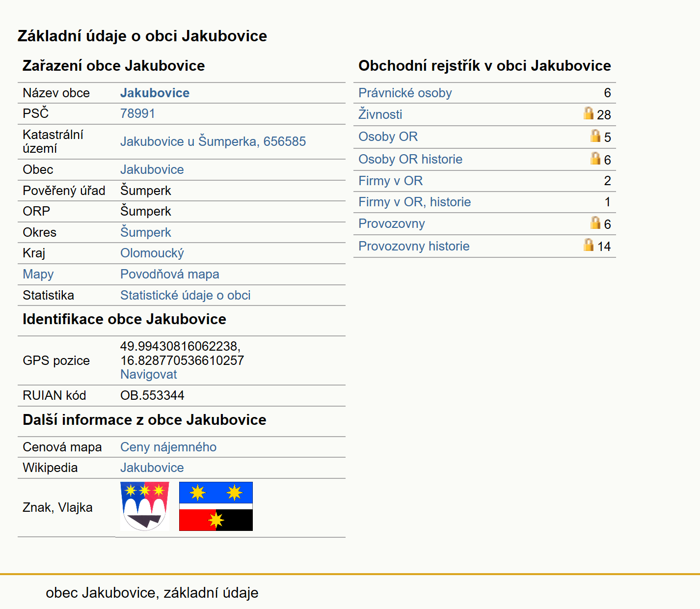700x609 pixels.
Task: Open the Firmy v OR link
Action: tap(391, 181)
